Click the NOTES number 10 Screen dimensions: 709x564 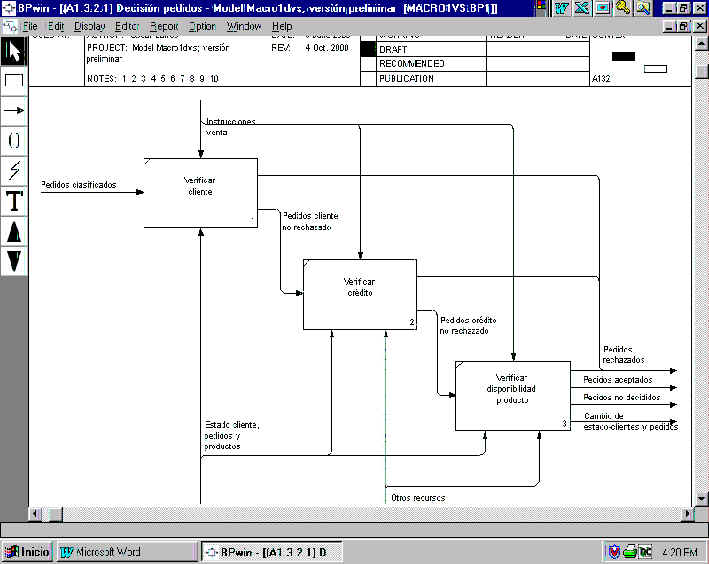click(214, 79)
